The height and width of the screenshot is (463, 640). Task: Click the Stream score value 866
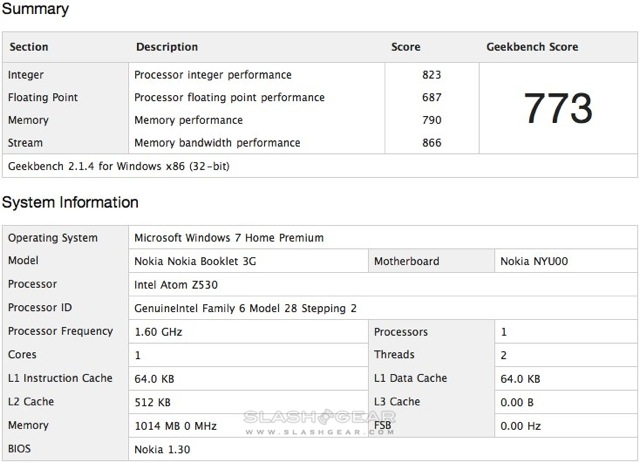click(433, 143)
